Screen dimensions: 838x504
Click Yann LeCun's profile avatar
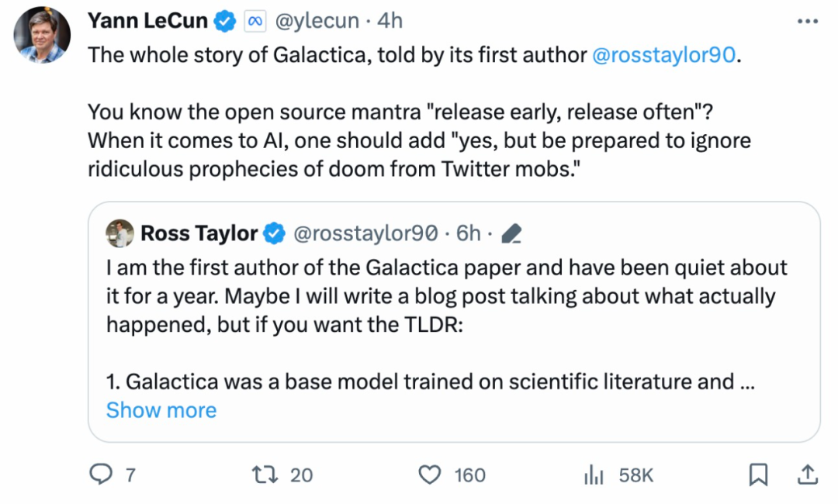point(42,35)
